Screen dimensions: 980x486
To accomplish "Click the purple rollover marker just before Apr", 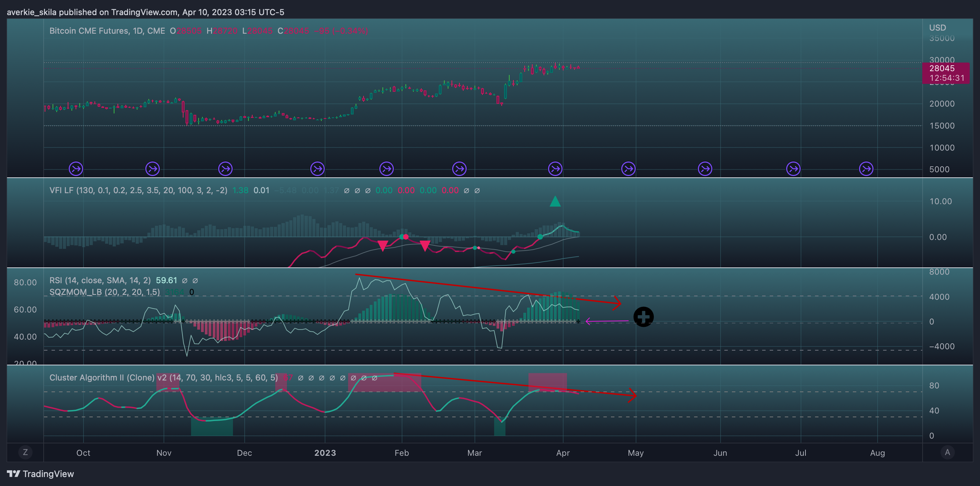I will pyautogui.click(x=555, y=169).
